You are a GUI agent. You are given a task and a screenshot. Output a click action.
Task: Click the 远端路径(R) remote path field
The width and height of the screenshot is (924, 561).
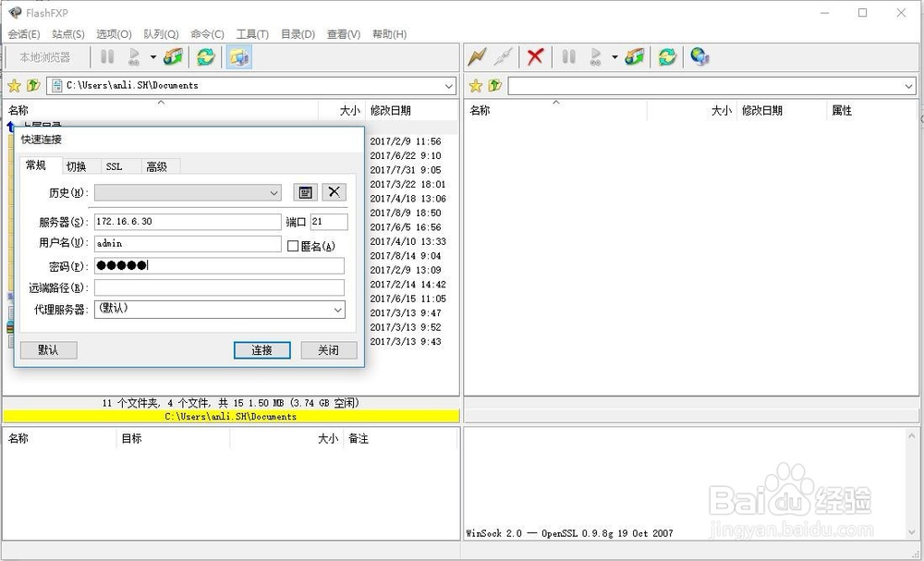(x=219, y=287)
